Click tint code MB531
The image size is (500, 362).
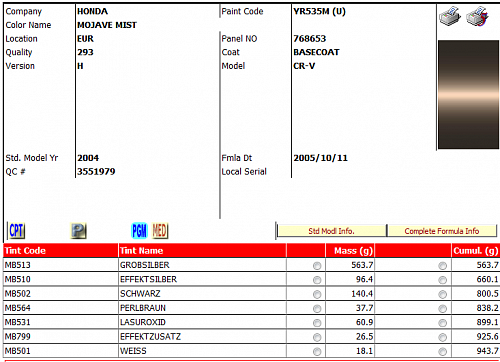(18, 322)
